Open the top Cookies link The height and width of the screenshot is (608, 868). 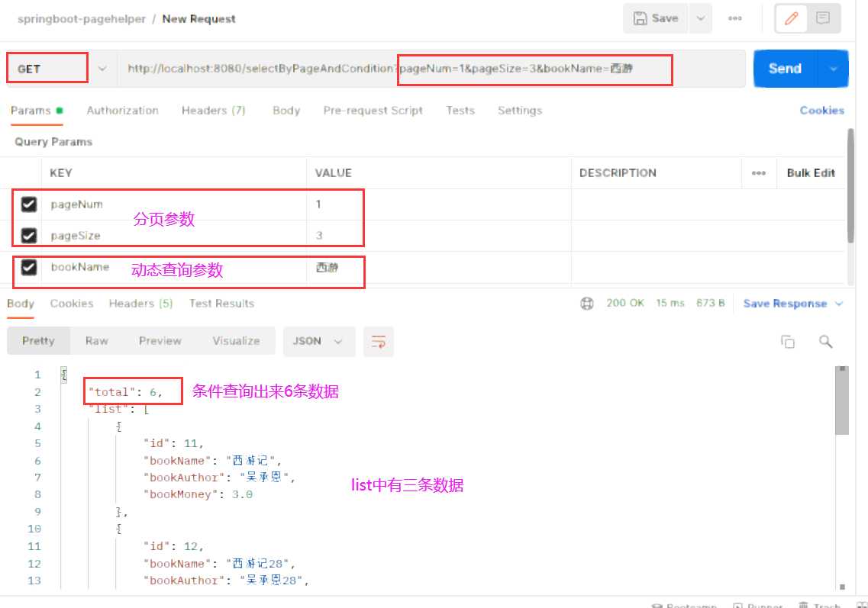click(x=821, y=111)
